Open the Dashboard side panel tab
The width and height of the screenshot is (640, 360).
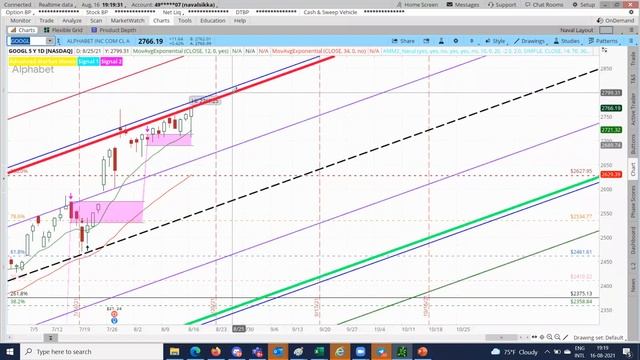pos(633,240)
